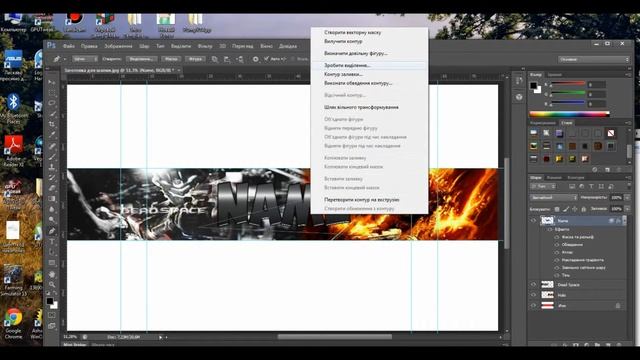Hide the Фон background layer

pyautogui.click(x=533, y=305)
